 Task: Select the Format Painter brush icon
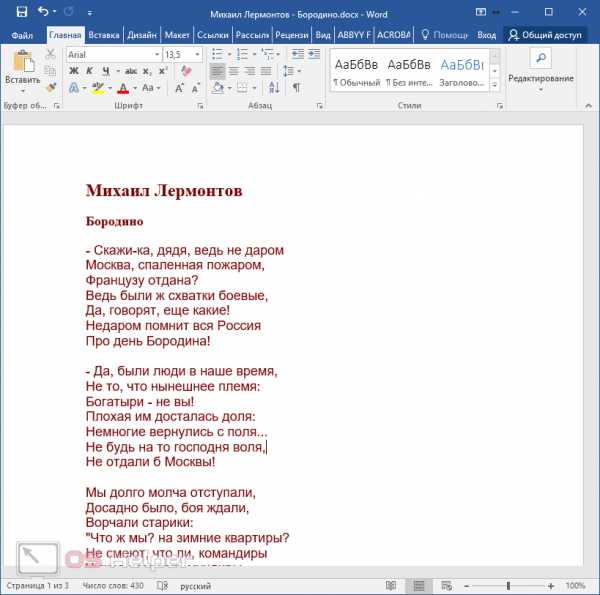[x=50, y=88]
